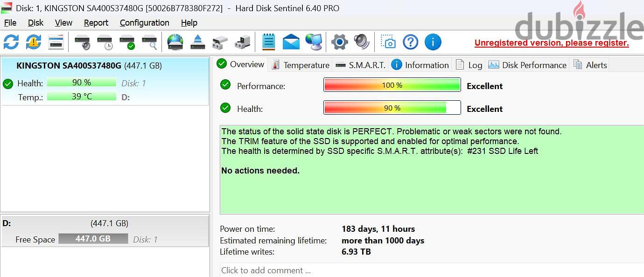Click the window panel layout toolbar icon
644x277 pixels.
[56, 42]
